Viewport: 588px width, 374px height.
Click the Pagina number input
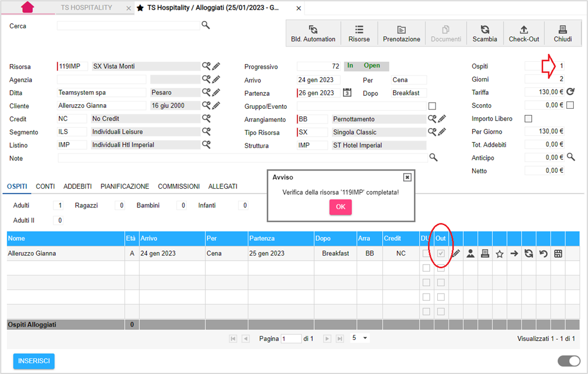[x=291, y=339]
